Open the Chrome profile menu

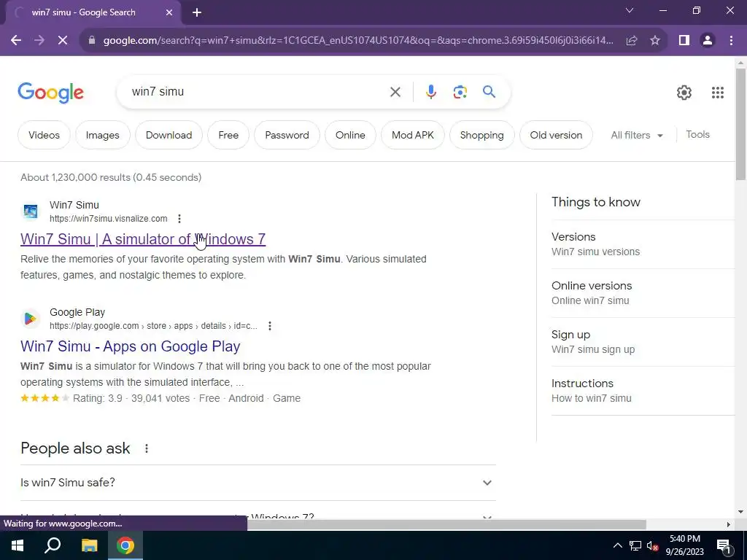[708, 41]
